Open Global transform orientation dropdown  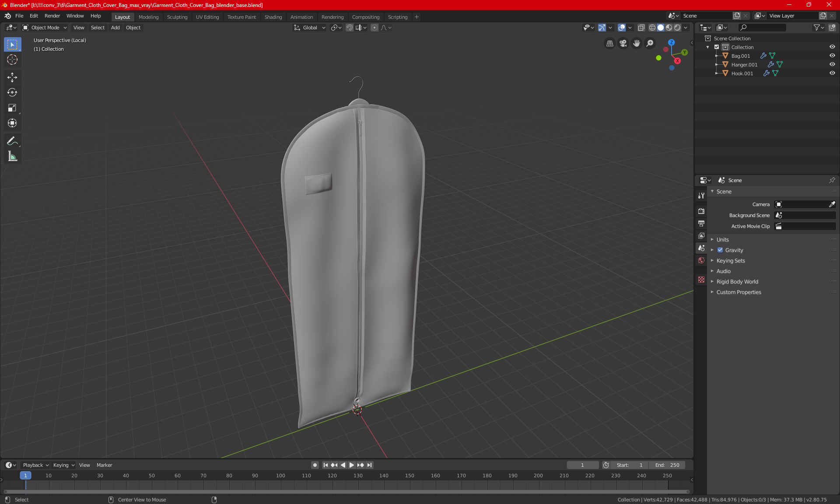coord(310,28)
